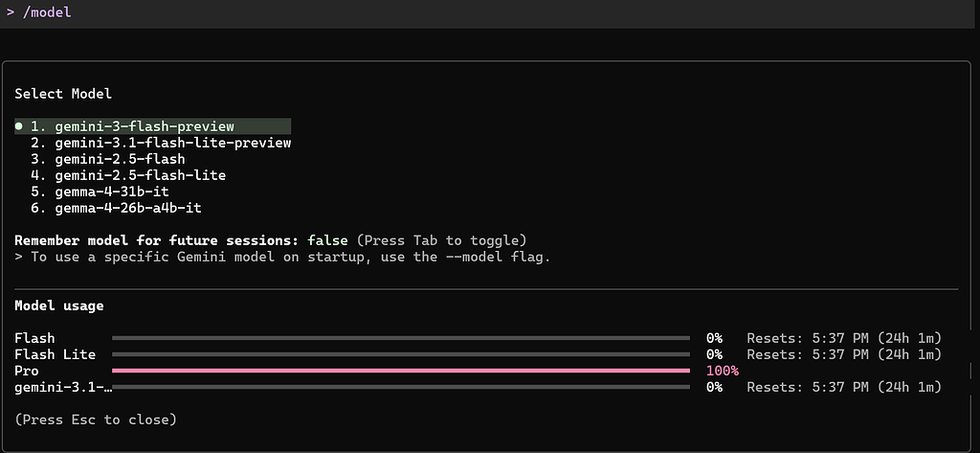Select the gemma-4-31b-it model
This screenshot has width=980, height=453.
(100, 192)
